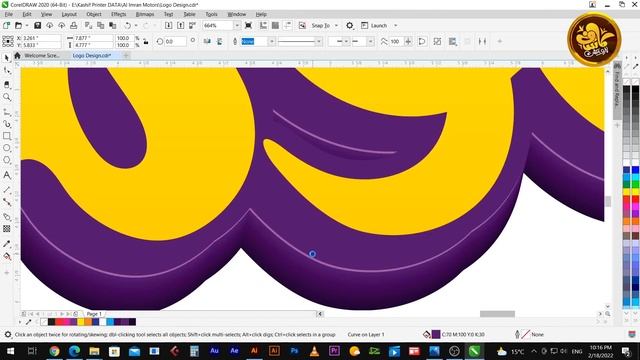640x360 pixels.
Task: Select the Drop Shadow tool
Action: pos(7,216)
